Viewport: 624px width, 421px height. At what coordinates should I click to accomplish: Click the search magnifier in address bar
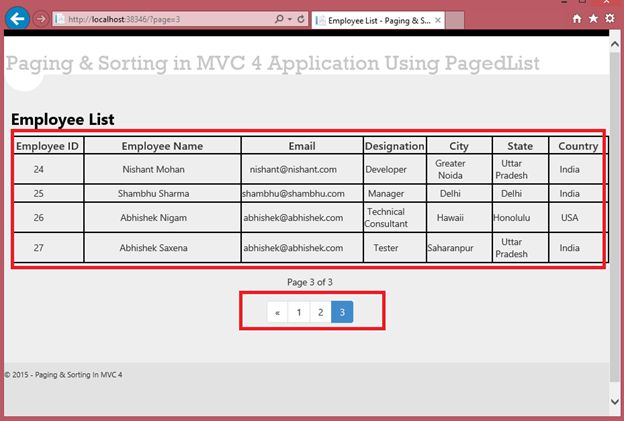coord(279,19)
